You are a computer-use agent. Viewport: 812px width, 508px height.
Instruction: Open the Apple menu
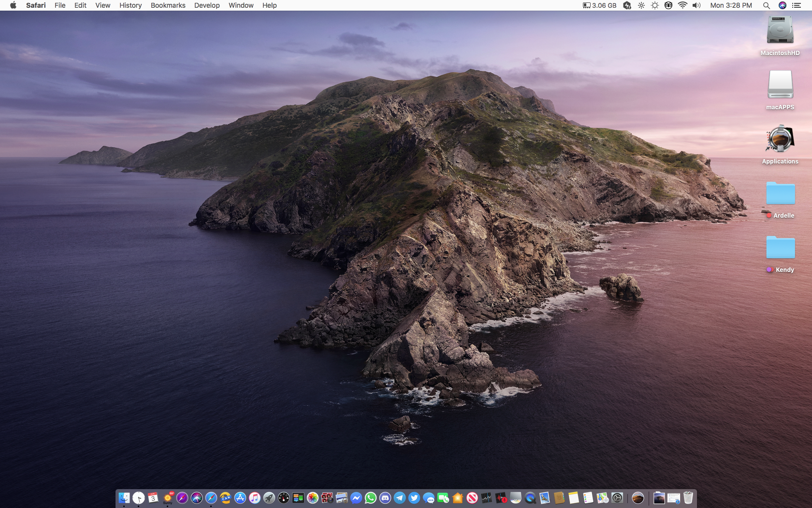[x=13, y=5]
